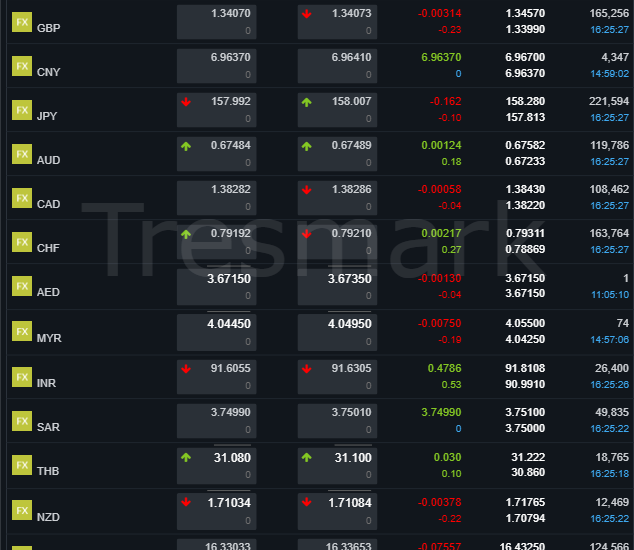
Task: Select the GBP currency label
Action: (x=49, y=28)
